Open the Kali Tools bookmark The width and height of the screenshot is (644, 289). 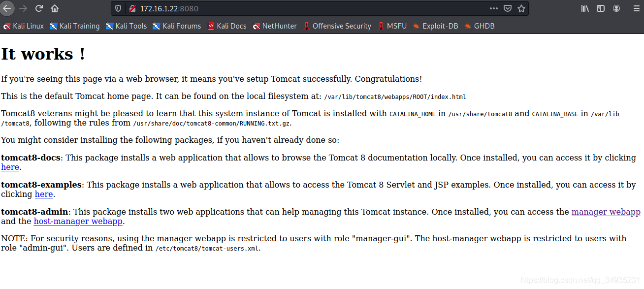tap(126, 26)
